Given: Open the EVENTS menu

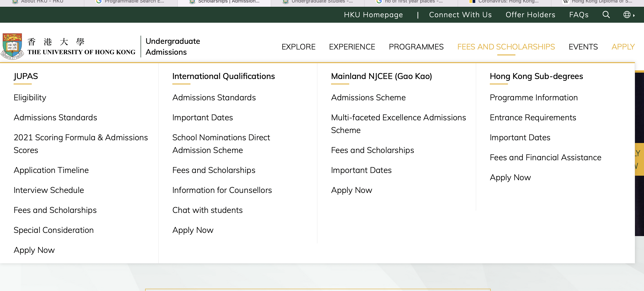Looking at the screenshot, I should (x=583, y=47).
